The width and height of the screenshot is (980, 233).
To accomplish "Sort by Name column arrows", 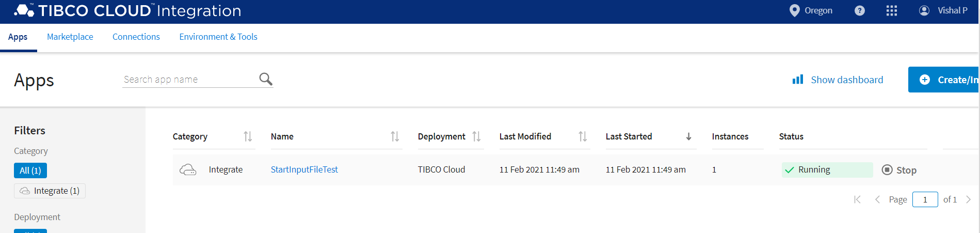I will click(x=395, y=136).
